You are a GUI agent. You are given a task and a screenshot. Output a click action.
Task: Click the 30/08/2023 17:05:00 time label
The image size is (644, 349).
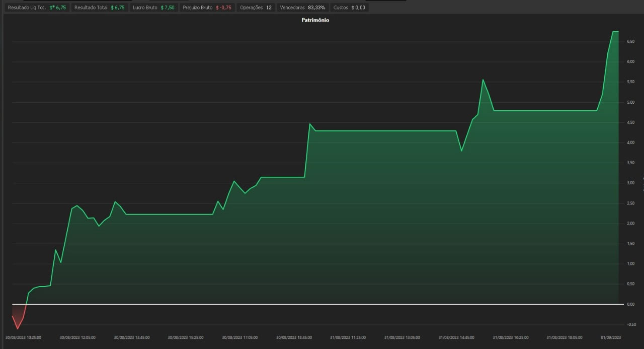[240, 337]
